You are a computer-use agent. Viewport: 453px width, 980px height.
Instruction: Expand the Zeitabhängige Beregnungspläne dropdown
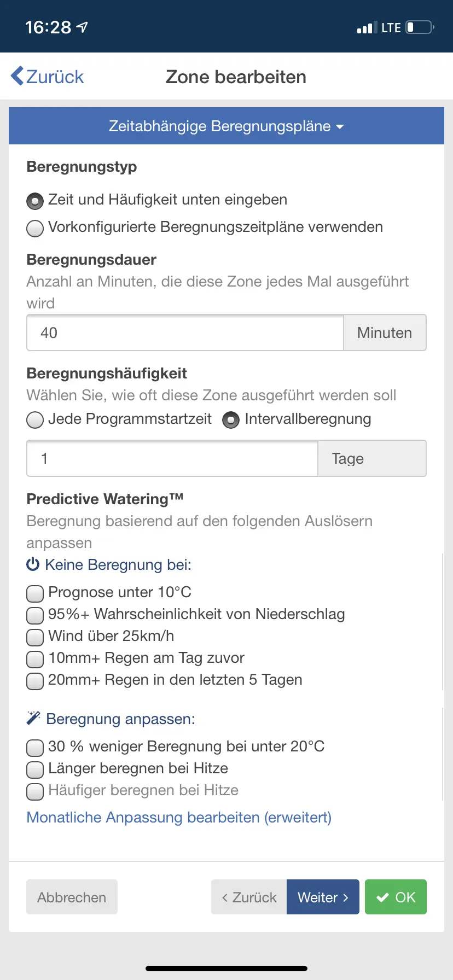coord(226,126)
